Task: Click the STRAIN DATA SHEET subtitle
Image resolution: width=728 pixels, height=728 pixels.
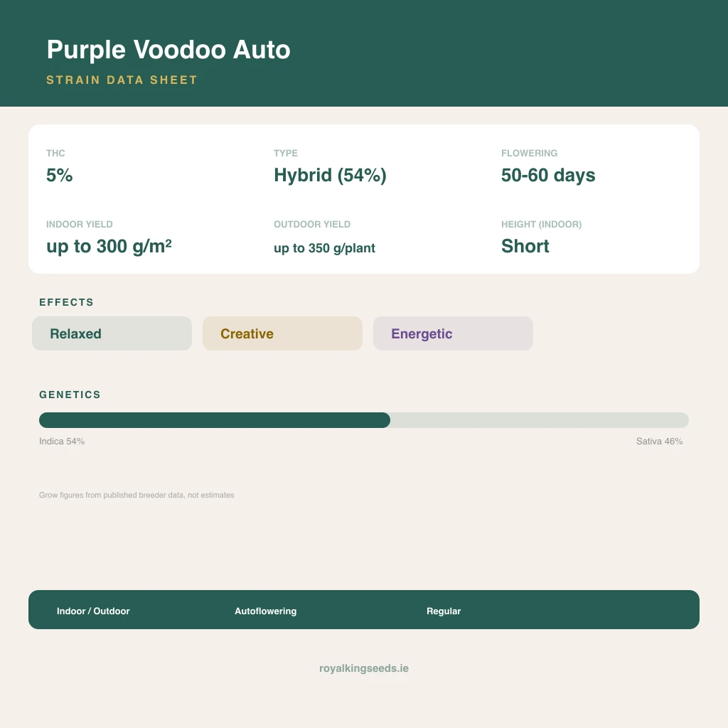Action: pyautogui.click(x=122, y=80)
